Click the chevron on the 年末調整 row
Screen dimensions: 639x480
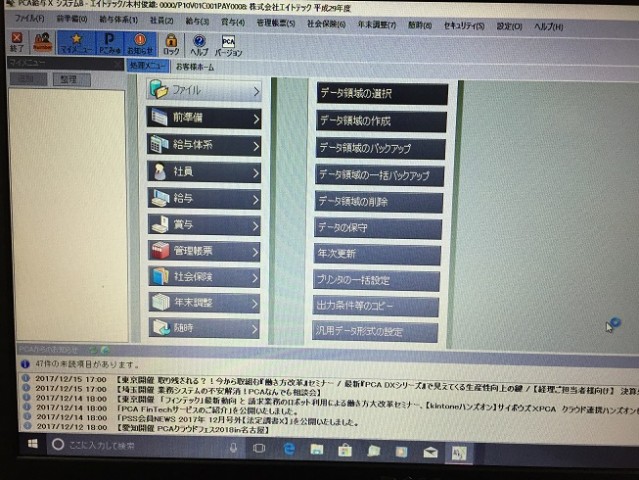[x=255, y=304]
